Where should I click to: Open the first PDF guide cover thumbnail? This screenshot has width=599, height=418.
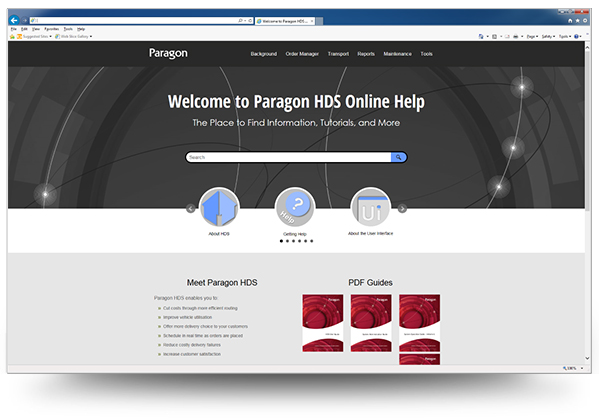(x=323, y=323)
